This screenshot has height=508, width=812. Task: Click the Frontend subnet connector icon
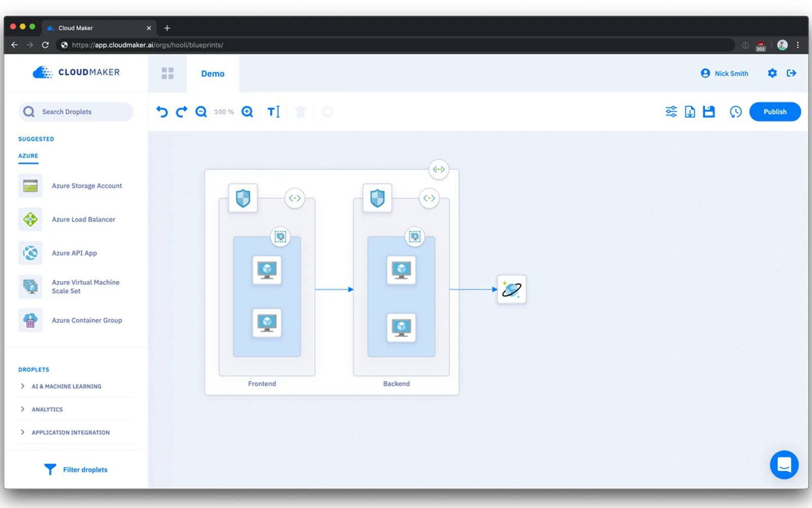(x=295, y=198)
